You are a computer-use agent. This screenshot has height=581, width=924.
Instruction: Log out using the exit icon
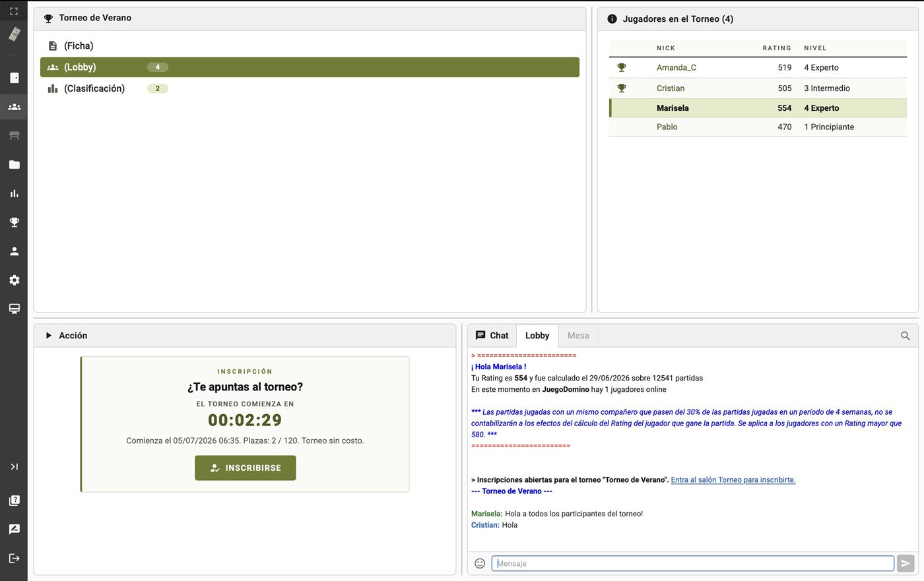pyautogui.click(x=14, y=559)
